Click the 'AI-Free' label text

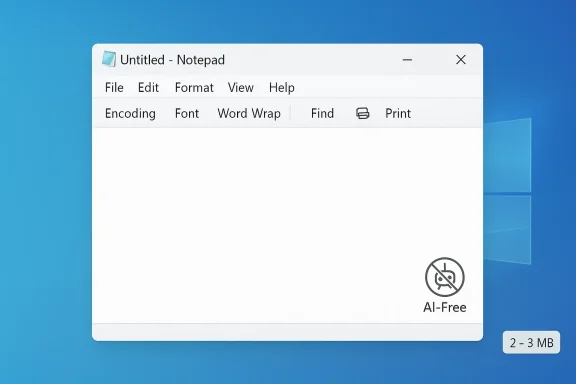point(445,307)
